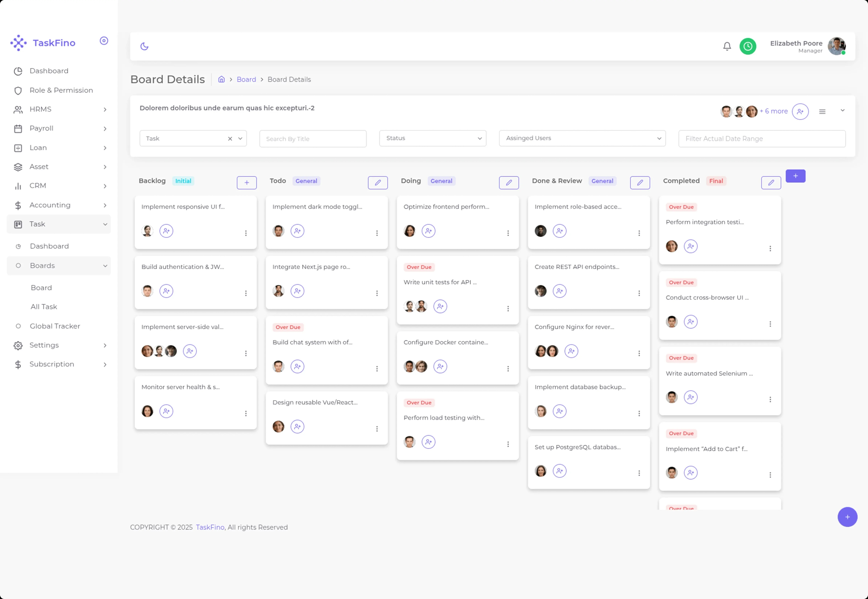Image resolution: width=868 pixels, height=599 pixels.
Task: Clear the Task filter with X
Action: tap(230, 139)
